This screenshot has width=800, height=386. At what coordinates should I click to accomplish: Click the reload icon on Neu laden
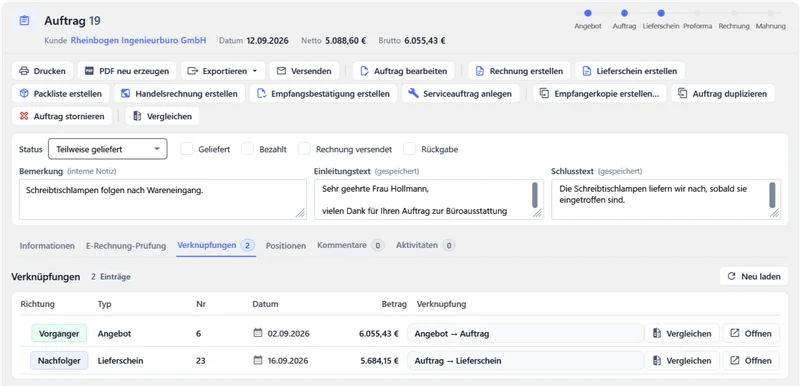pos(731,276)
